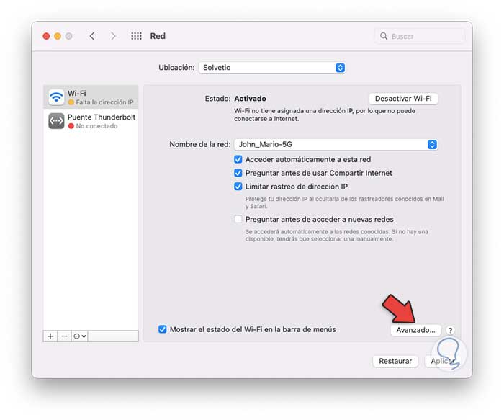Click the Wi-Fi service icon
This screenshot has height=420, width=504.
pyautogui.click(x=56, y=97)
